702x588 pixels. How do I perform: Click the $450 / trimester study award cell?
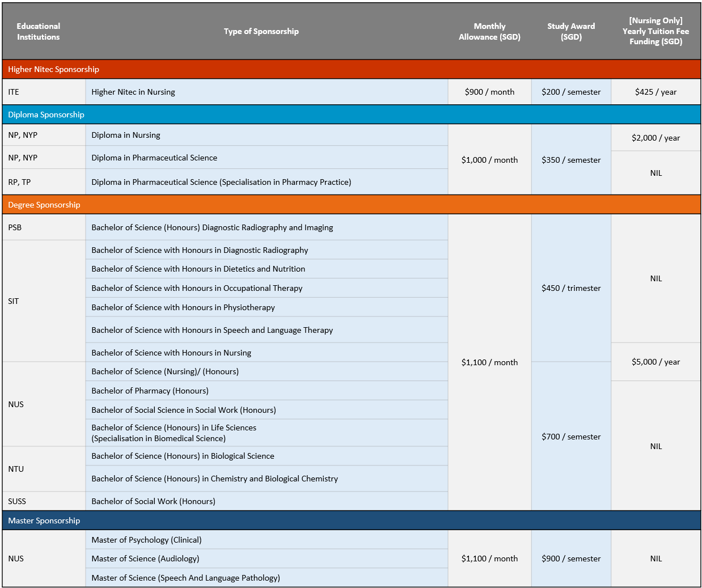pyautogui.click(x=571, y=288)
